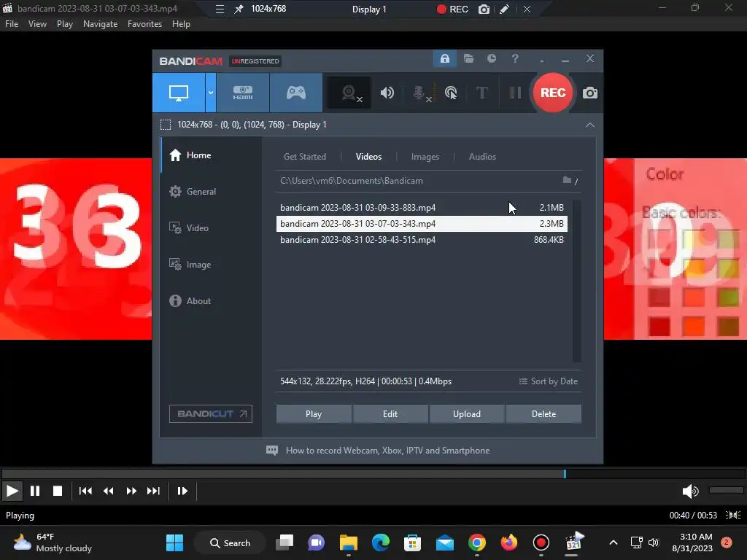Select bandicam 2023-08-31 02-58-43-515.mp4 file
747x560 pixels.
pyautogui.click(x=422, y=240)
